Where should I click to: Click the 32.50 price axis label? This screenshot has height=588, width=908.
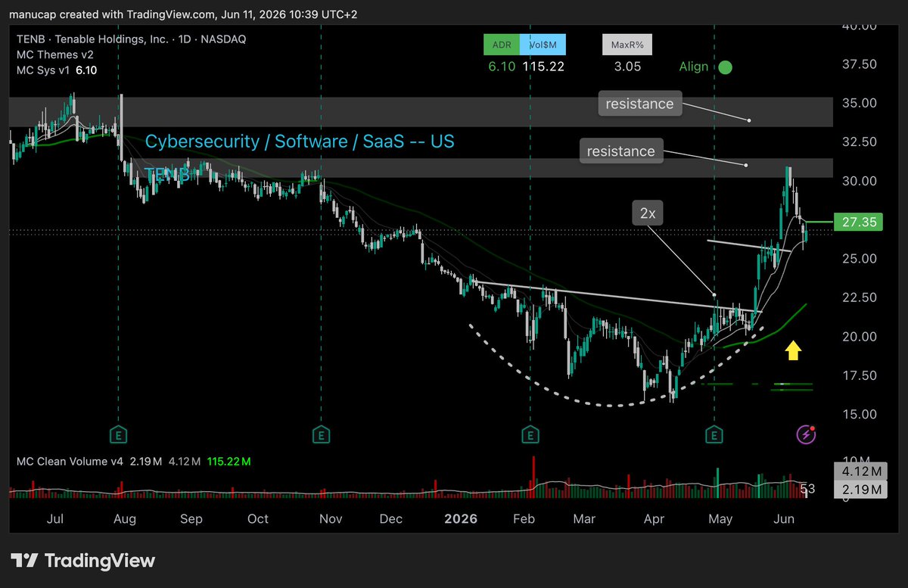(858, 142)
